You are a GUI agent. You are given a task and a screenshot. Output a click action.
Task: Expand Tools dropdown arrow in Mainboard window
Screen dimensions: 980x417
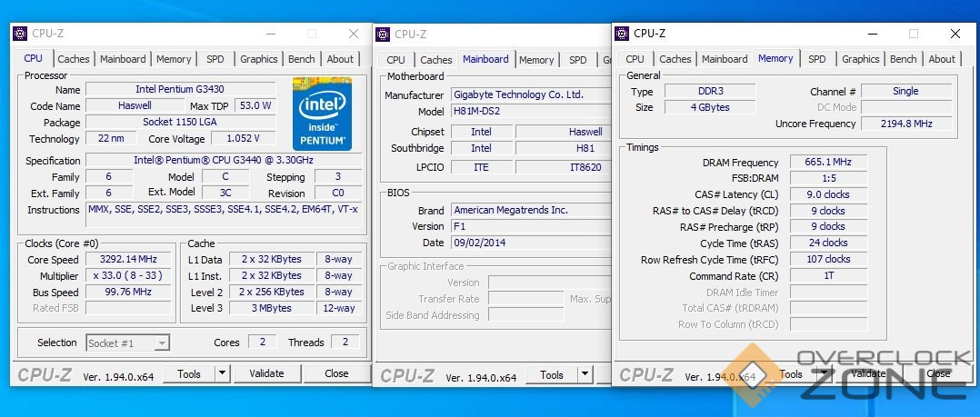585,375
